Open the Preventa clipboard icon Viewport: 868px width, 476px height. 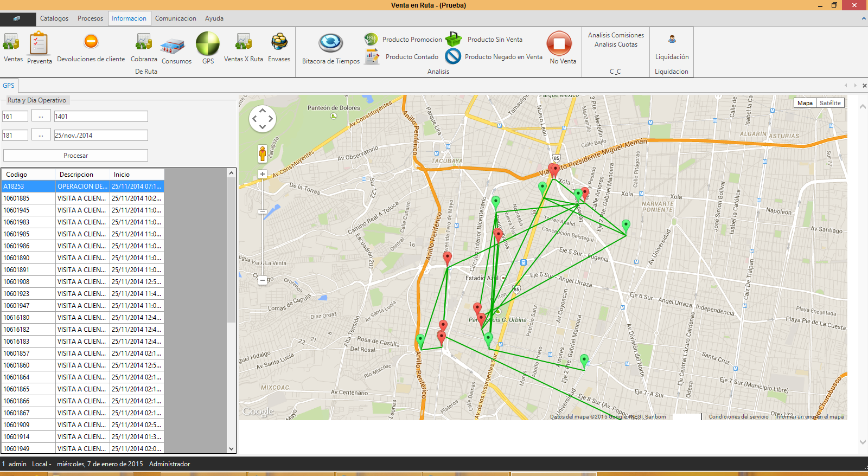point(39,43)
